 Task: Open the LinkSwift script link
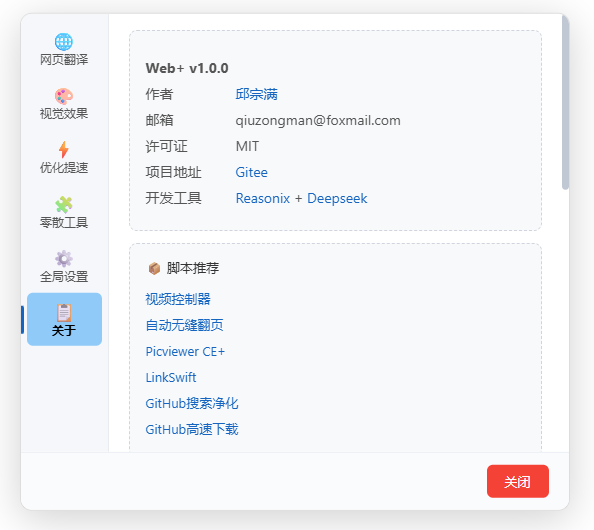click(x=171, y=378)
